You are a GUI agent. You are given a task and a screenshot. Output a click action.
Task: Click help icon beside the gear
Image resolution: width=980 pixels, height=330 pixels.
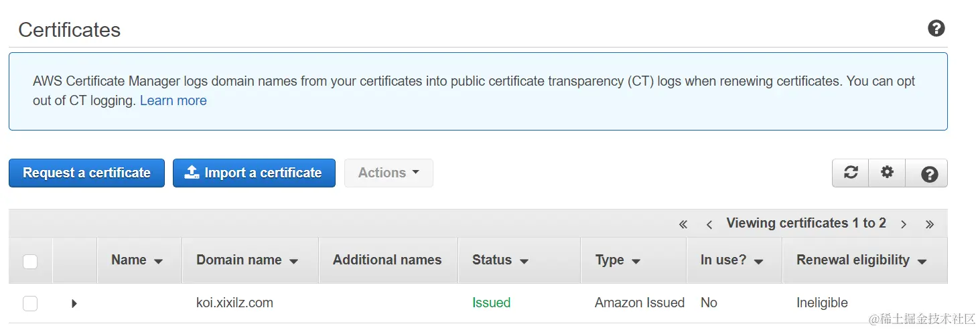click(929, 174)
